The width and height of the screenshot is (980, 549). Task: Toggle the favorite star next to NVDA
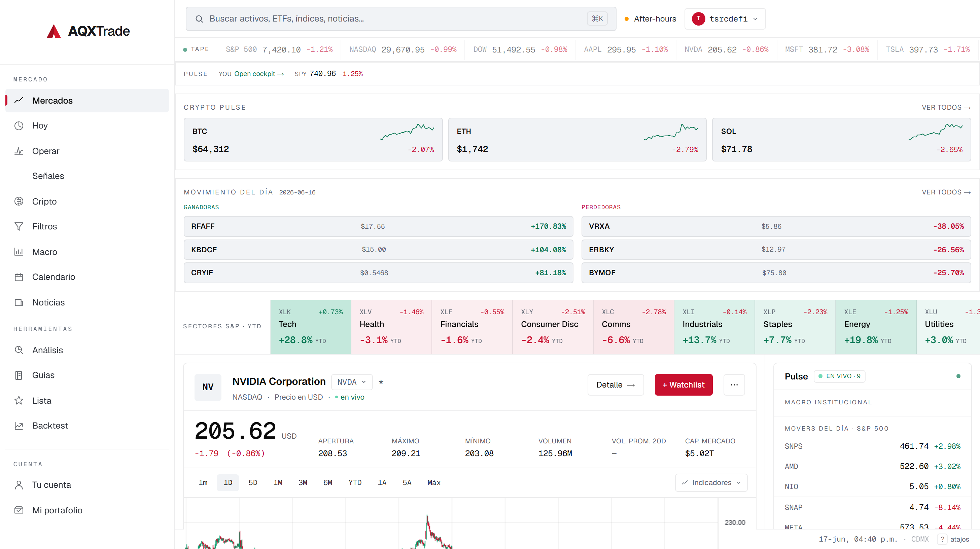click(381, 382)
